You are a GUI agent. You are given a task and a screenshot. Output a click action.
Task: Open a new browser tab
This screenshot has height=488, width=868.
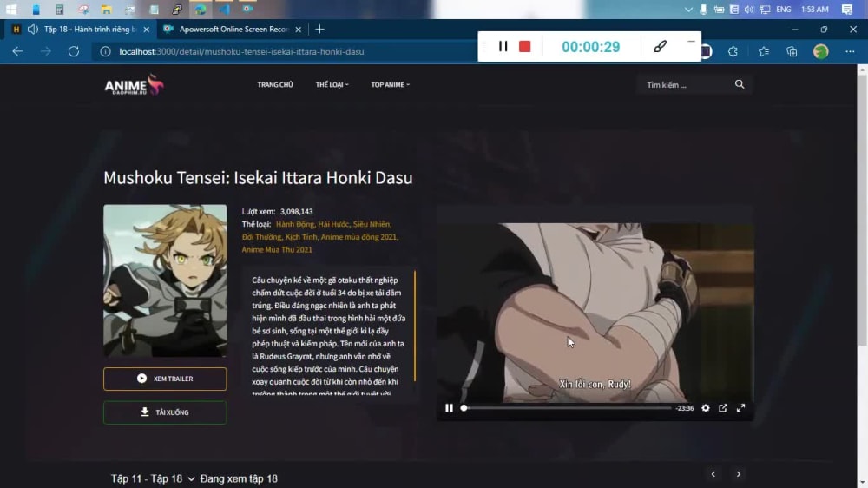[x=320, y=30]
